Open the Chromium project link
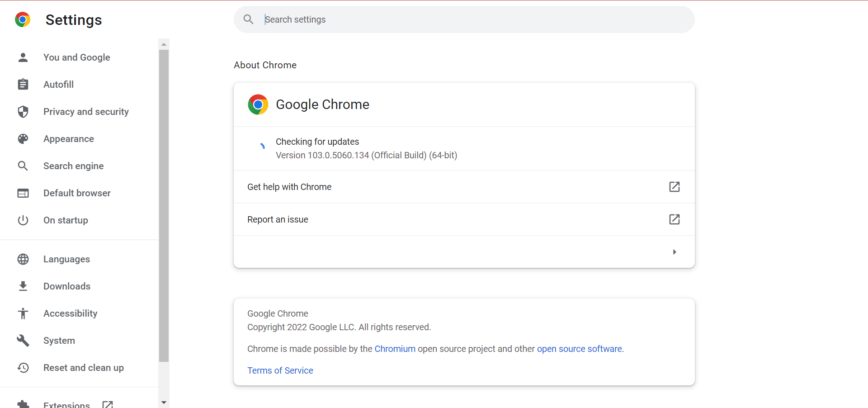868x408 pixels. 395,349
